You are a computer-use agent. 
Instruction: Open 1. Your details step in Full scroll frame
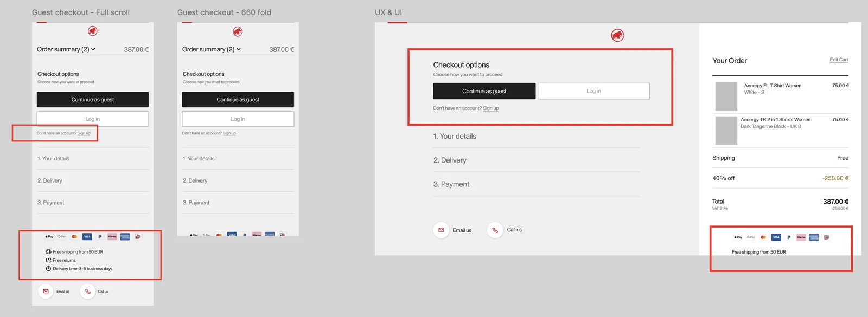[93, 159]
